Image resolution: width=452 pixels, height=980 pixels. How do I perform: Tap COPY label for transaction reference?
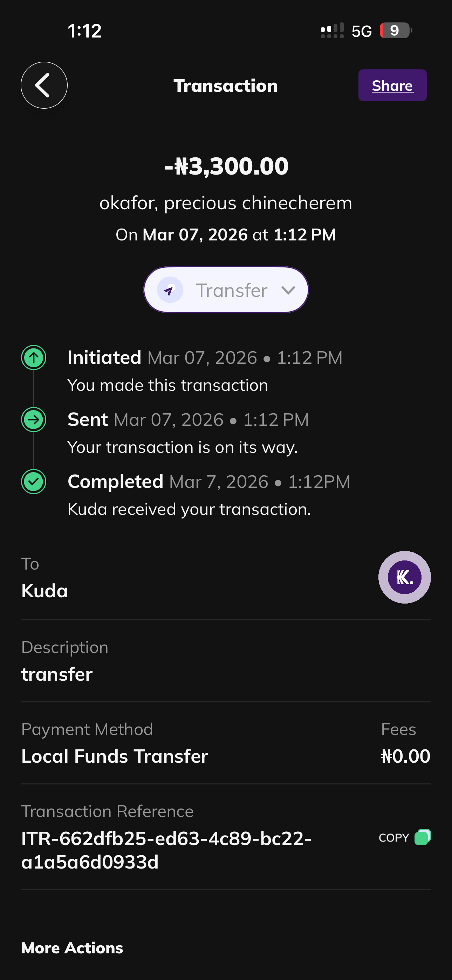pyautogui.click(x=394, y=838)
